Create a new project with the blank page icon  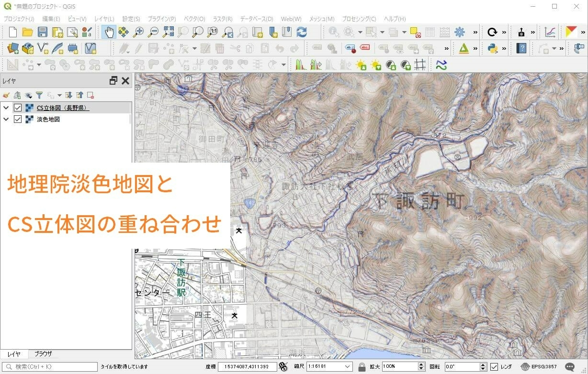(x=13, y=32)
